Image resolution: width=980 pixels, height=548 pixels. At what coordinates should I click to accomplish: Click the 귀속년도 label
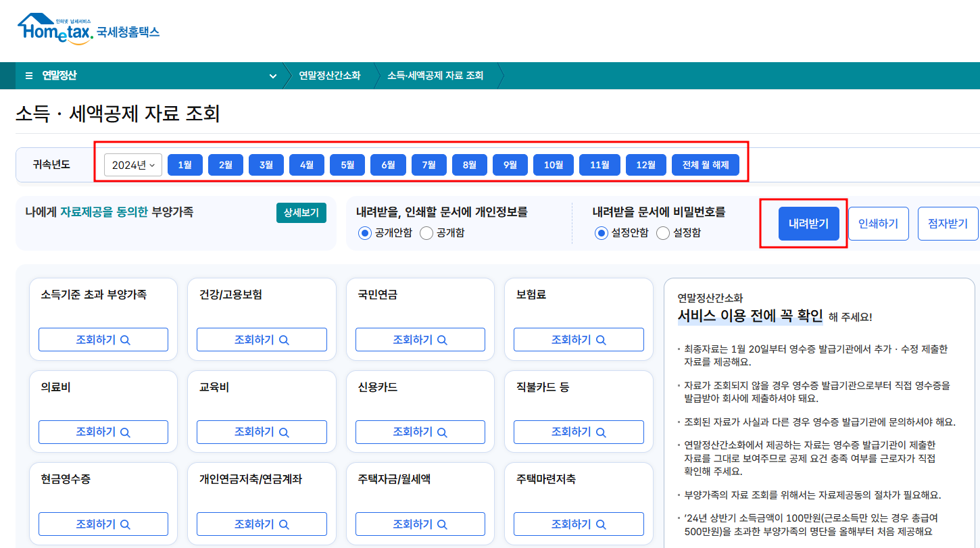coord(51,165)
